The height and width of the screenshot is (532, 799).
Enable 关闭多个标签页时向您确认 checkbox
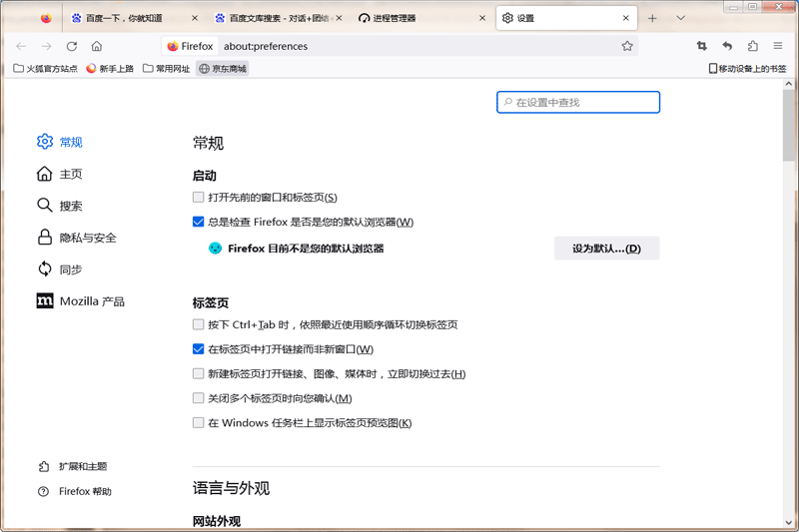coord(198,398)
